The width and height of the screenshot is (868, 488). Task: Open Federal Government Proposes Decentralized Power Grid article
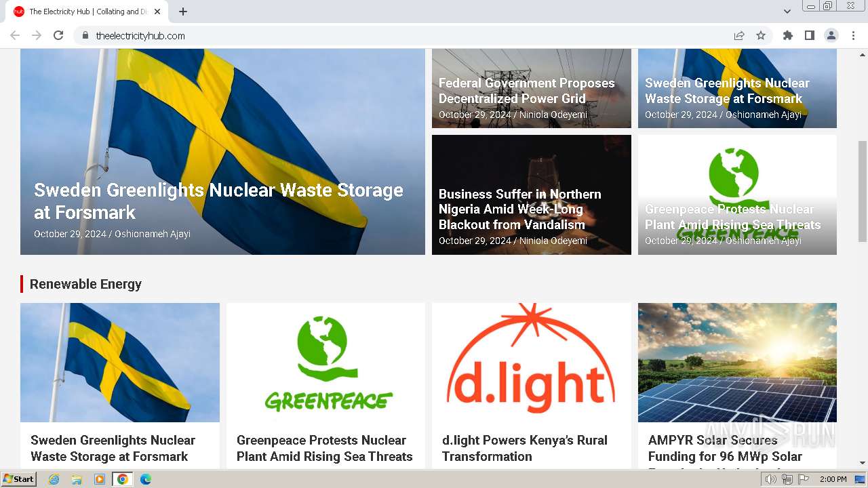pyautogui.click(x=526, y=91)
